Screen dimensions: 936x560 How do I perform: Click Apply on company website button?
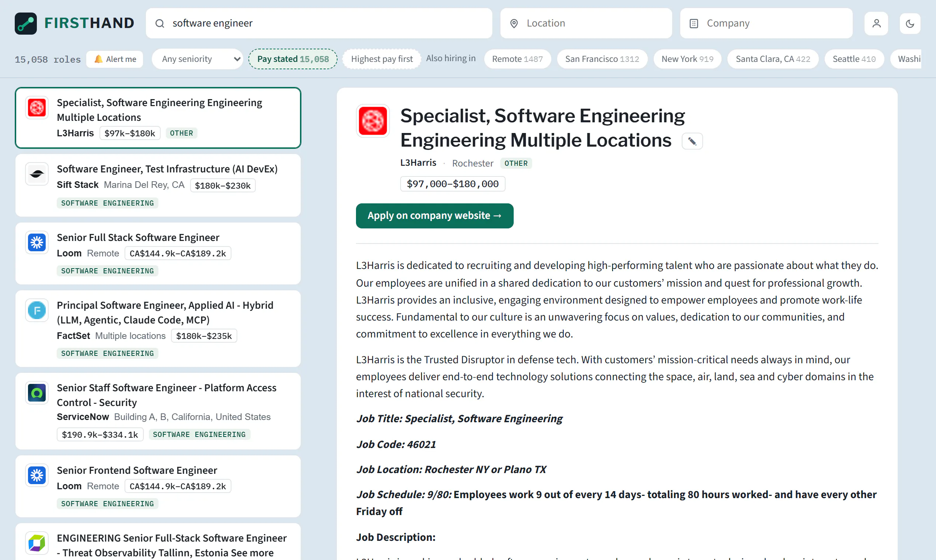click(434, 216)
